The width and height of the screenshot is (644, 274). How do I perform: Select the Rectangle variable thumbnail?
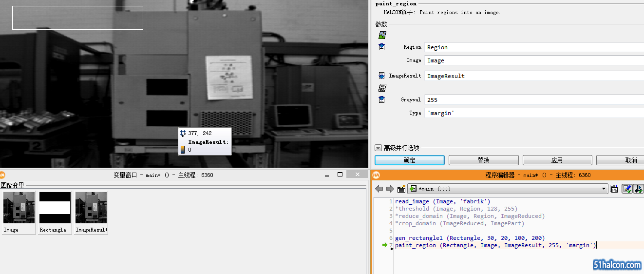point(55,212)
